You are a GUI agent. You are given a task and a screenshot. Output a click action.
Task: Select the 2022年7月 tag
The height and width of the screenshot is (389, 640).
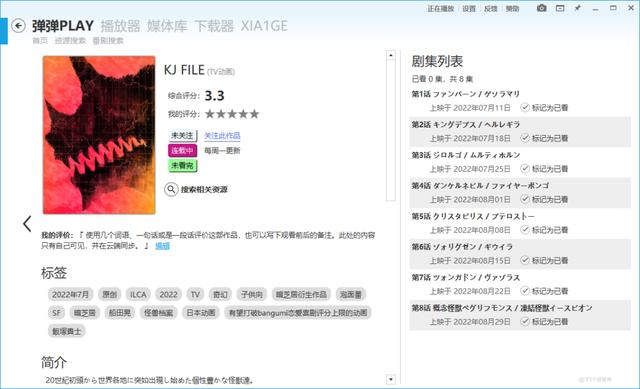coord(71,294)
